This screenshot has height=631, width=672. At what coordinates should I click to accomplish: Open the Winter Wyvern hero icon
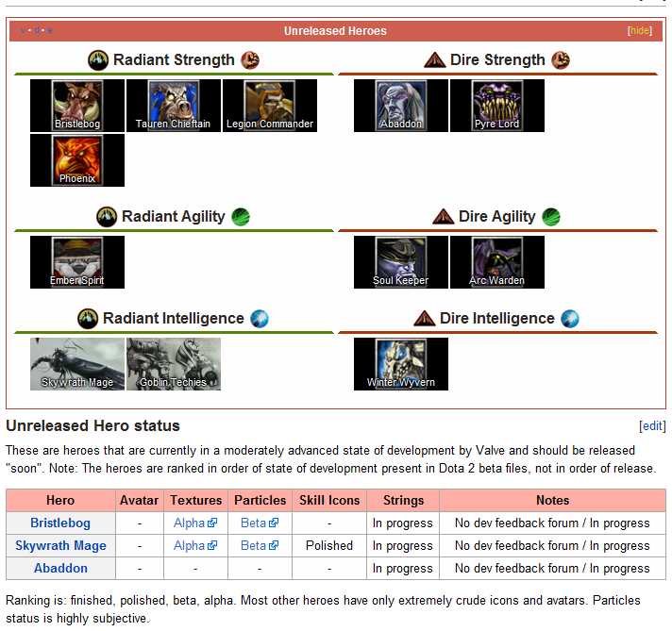pos(401,363)
